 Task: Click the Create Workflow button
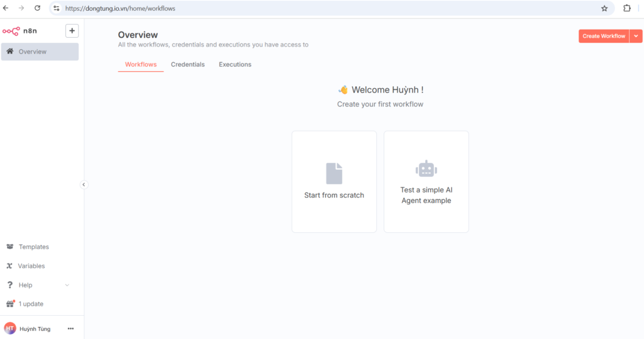[604, 36]
